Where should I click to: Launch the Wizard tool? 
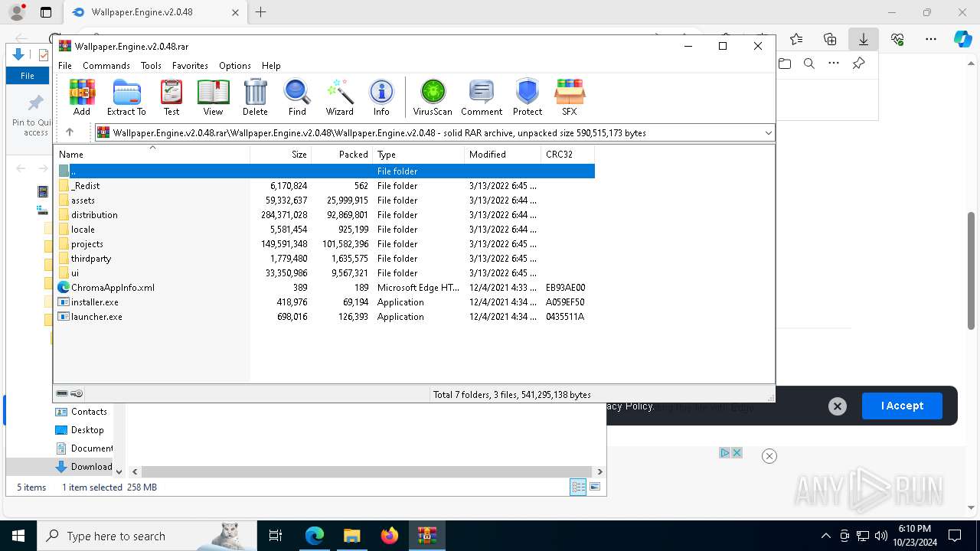339,97
